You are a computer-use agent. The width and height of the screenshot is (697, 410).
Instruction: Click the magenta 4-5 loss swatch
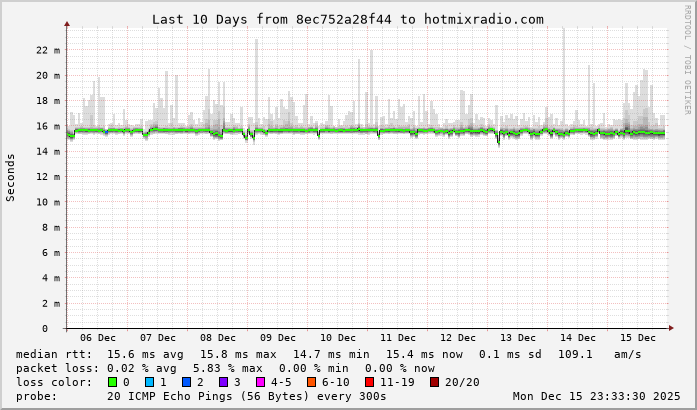coord(261,382)
